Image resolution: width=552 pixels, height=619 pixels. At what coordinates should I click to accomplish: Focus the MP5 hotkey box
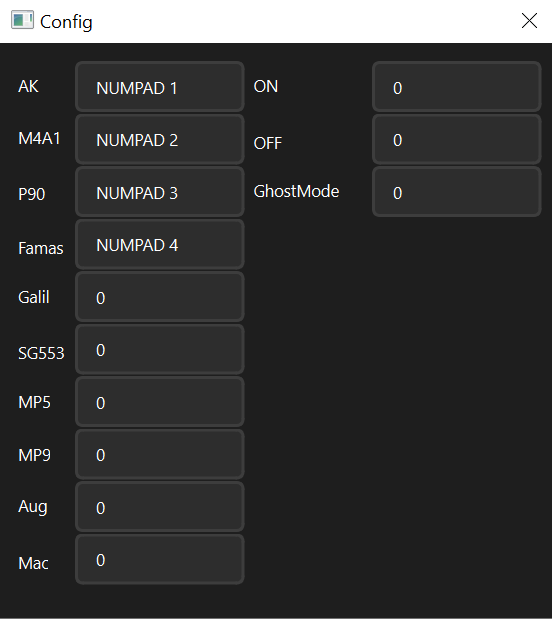coord(160,402)
